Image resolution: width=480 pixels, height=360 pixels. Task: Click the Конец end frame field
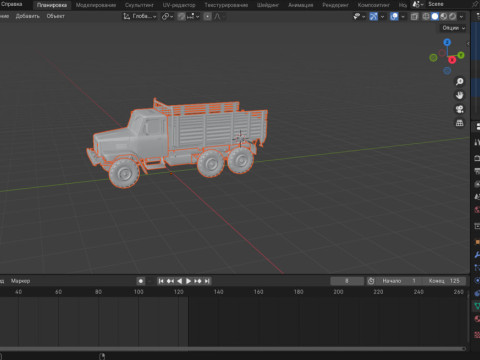pos(444,281)
